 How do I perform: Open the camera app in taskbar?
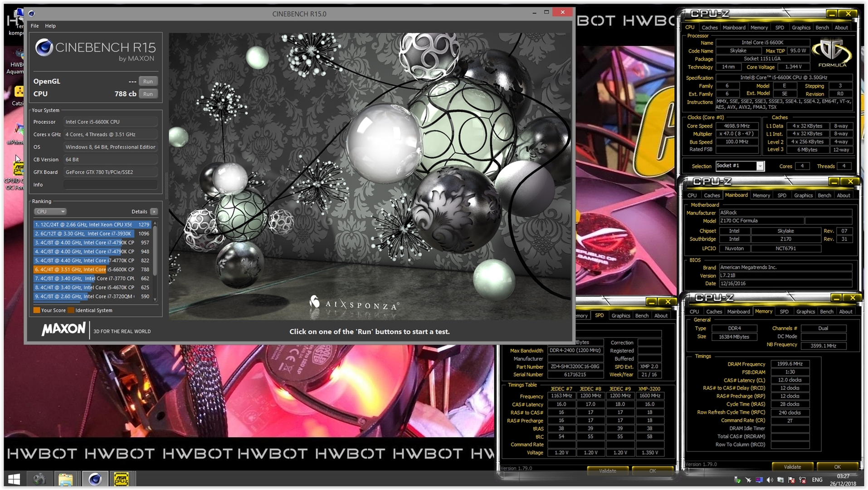39,479
